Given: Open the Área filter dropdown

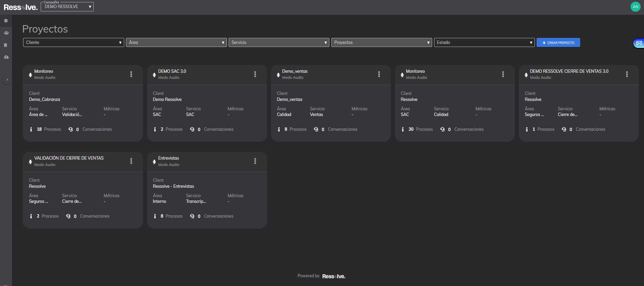Looking at the screenshot, I should (176, 43).
